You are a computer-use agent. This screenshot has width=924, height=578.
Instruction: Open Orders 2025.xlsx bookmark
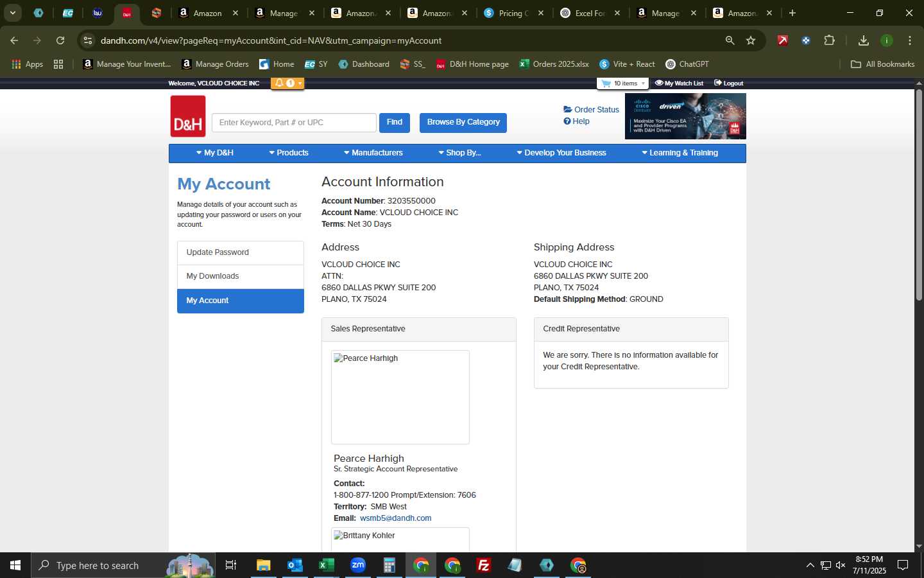coord(554,64)
